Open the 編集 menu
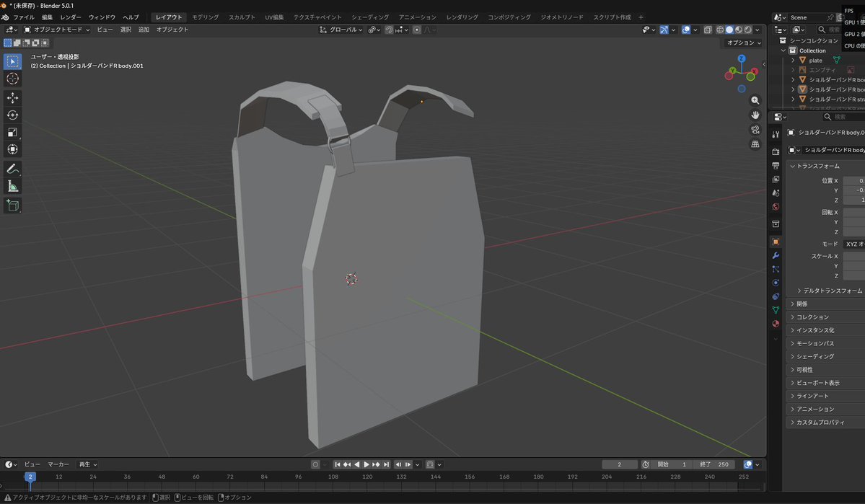 point(47,17)
